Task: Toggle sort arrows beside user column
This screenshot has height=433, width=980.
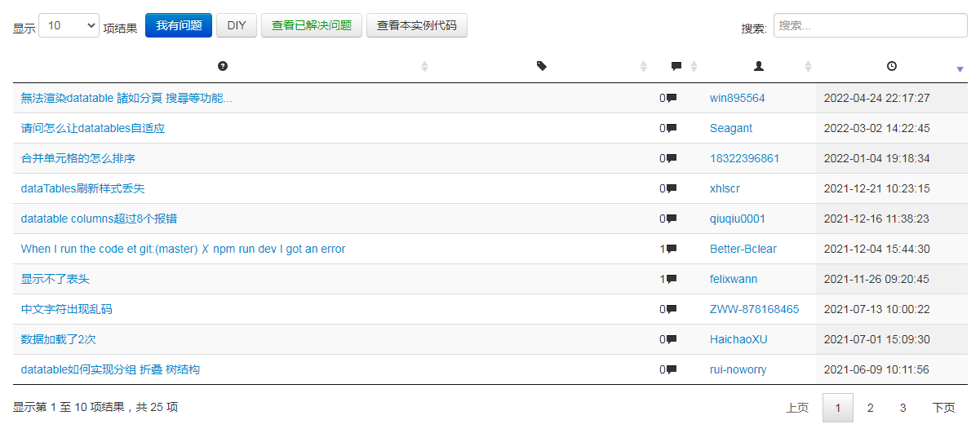Action: tap(808, 67)
